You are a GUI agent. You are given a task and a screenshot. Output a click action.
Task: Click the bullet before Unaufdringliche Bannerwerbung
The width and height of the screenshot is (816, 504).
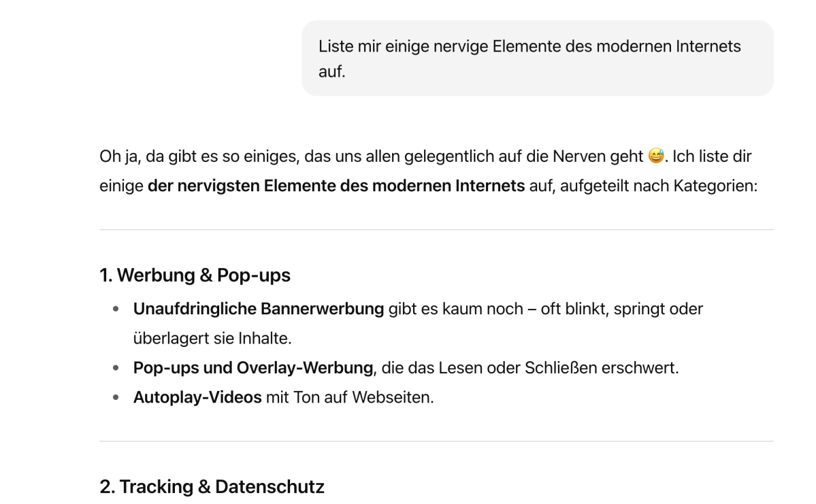[x=116, y=309]
